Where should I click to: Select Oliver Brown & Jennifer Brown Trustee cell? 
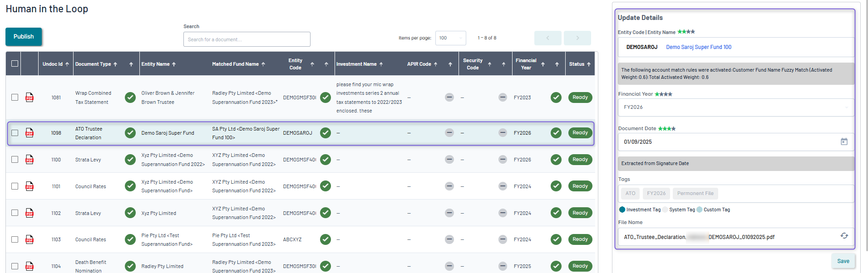pos(168,97)
